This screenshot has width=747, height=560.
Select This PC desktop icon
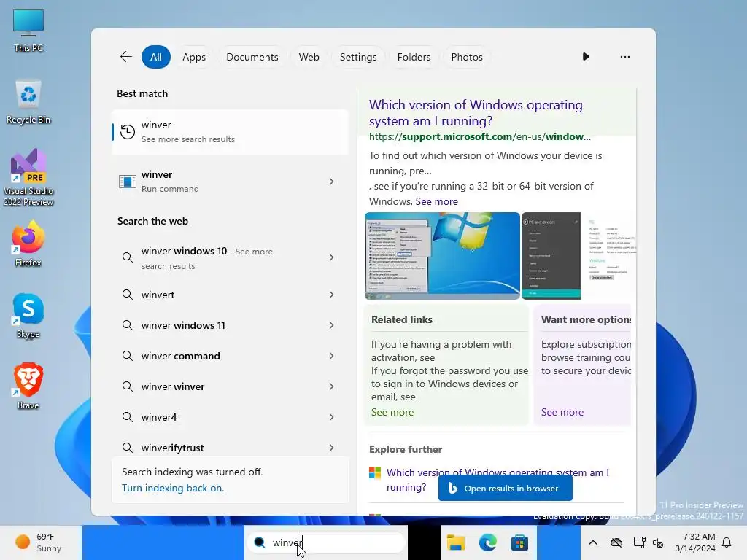click(x=28, y=31)
